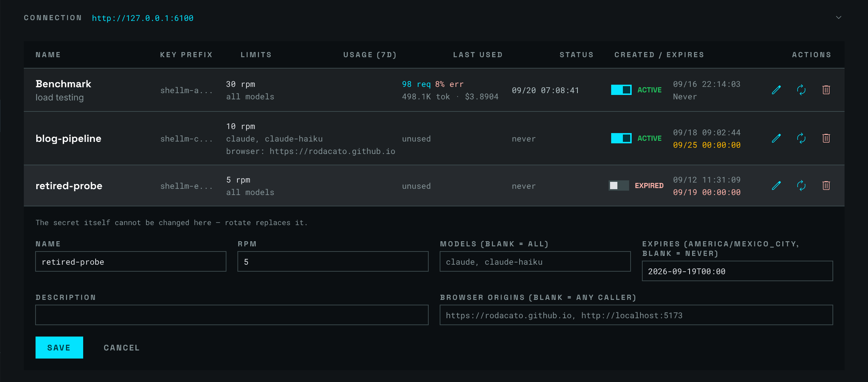Delete the retired-probe key
This screenshot has width=868, height=382.
pyautogui.click(x=826, y=186)
